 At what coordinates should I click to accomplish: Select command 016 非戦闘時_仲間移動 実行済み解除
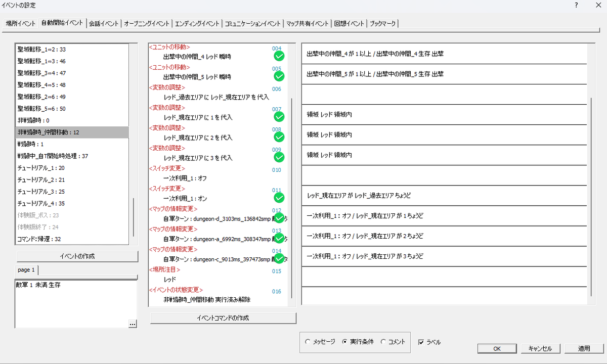coord(218,295)
